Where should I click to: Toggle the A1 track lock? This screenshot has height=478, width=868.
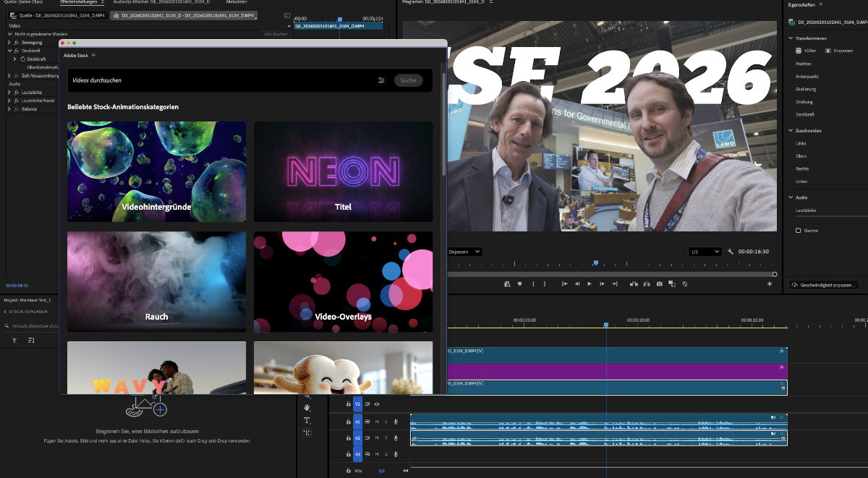coord(349,422)
